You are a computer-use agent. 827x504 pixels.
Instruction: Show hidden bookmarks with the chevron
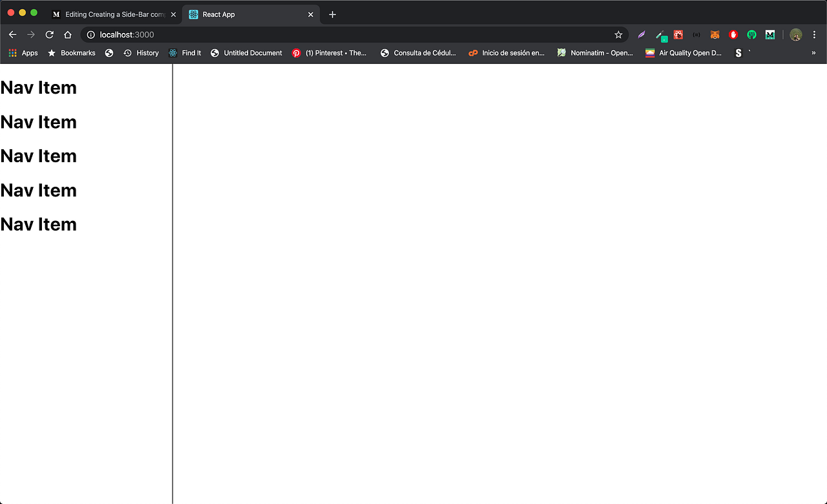(813, 53)
